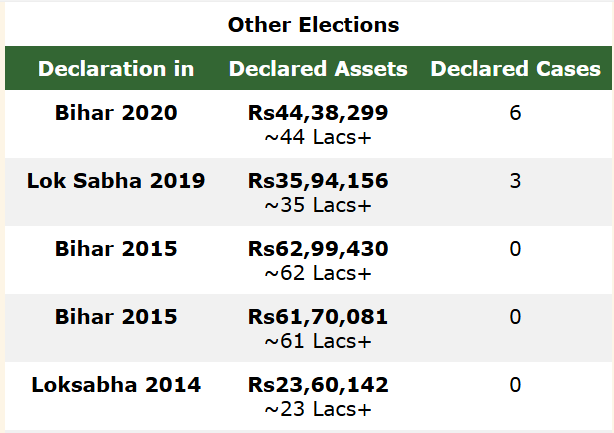614x433 pixels.
Task: Open the Bihar 2015 entry with Rs61,70,081 assets
Action: [116, 317]
